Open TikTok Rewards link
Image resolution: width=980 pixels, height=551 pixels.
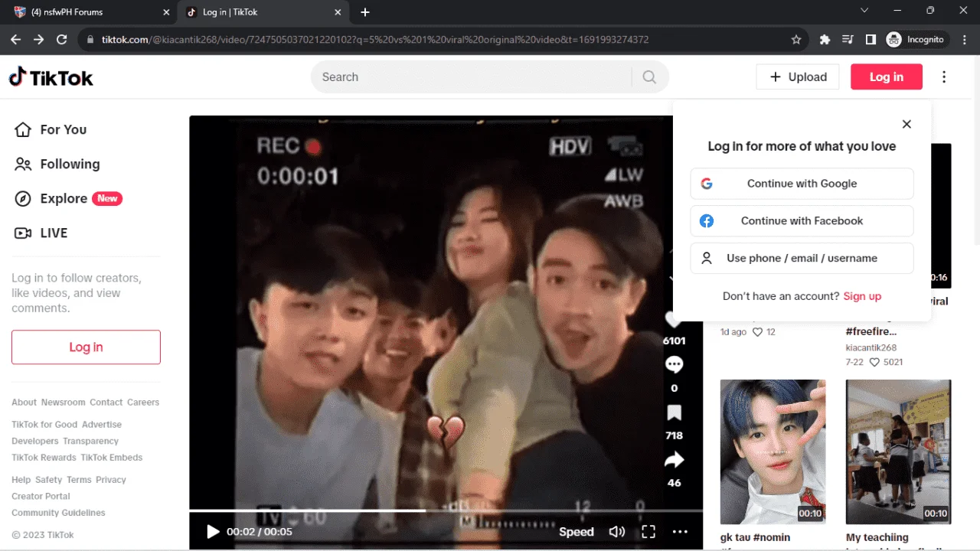[x=44, y=458]
